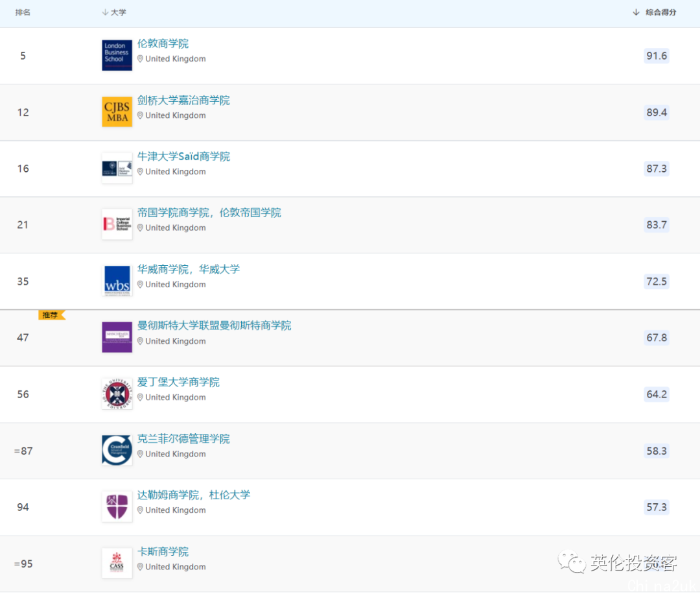Screen dimensions: 700x594
Task: Click the score 58.3
Action: (656, 451)
